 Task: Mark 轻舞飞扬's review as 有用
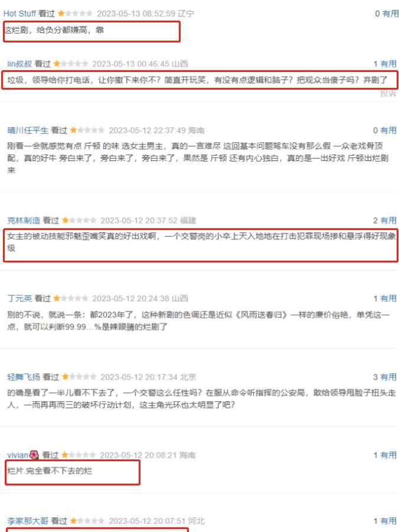click(x=388, y=377)
